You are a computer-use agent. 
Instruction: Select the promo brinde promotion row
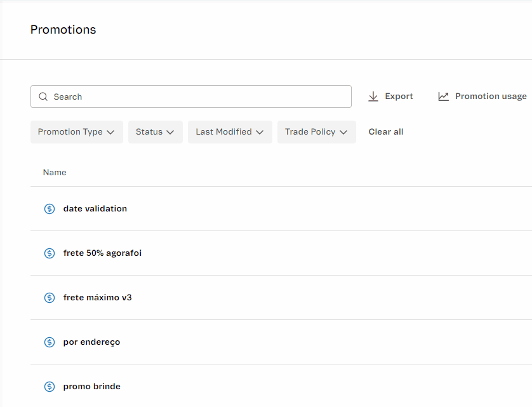click(92, 387)
